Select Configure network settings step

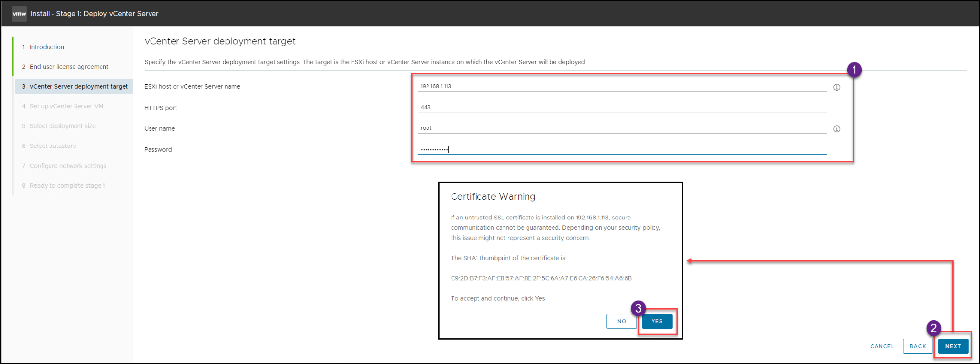pos(68,166)
